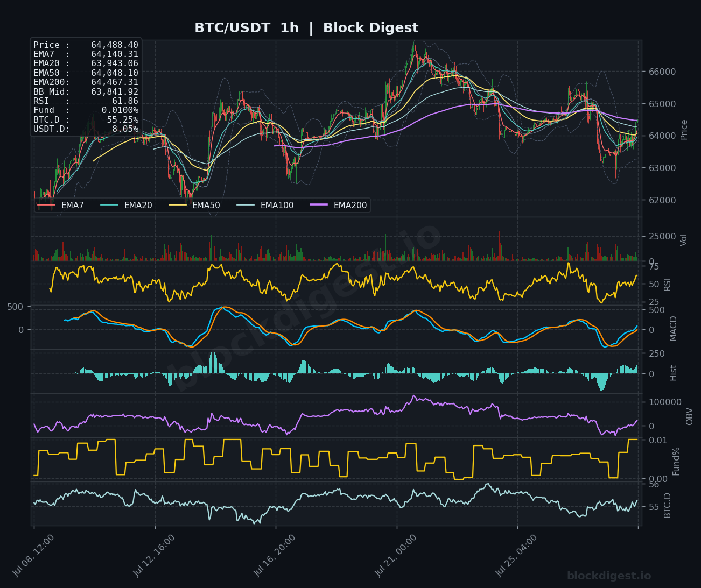Select the 0.01 tick on Fund% axis

pyautogui.click(x=658, y=440)
